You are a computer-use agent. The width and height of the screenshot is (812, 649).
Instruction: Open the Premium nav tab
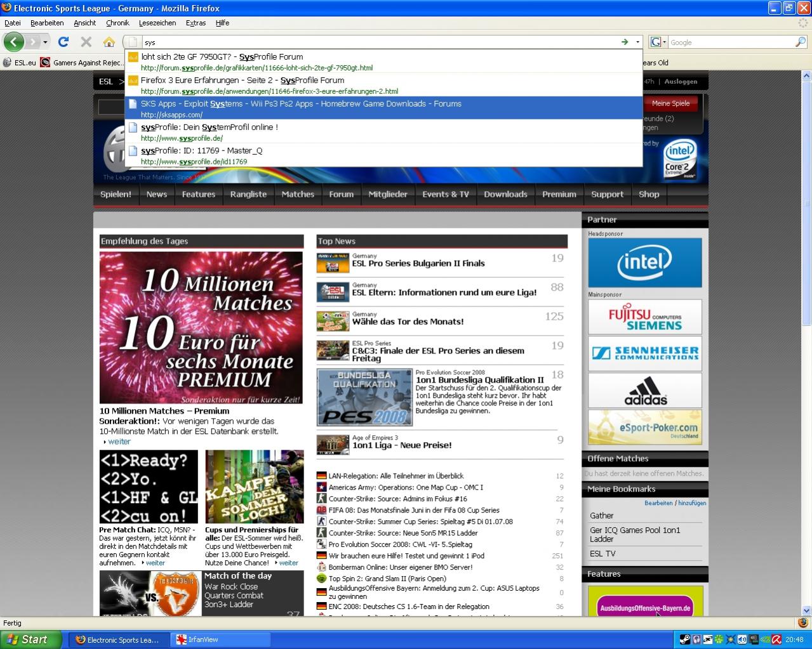559,195
